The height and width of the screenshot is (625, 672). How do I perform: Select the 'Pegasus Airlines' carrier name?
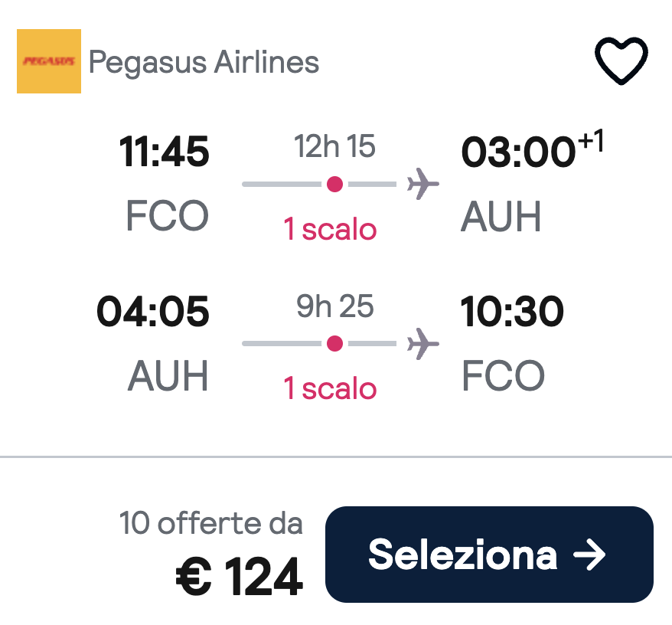click(204, 63)
